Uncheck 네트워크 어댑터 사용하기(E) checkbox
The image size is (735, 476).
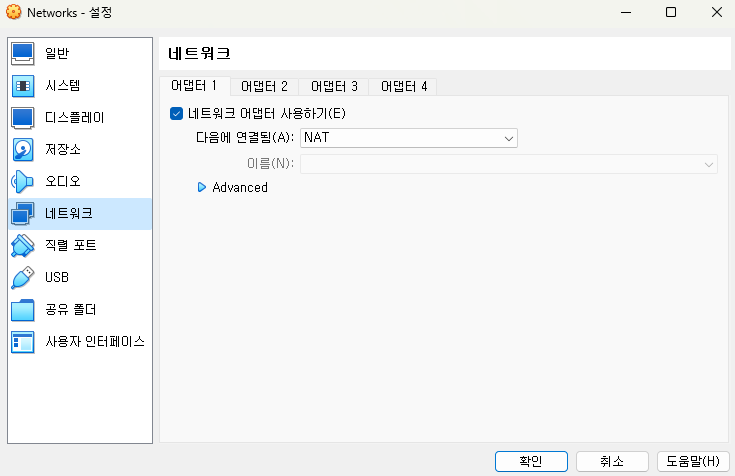tap(176, 113)
